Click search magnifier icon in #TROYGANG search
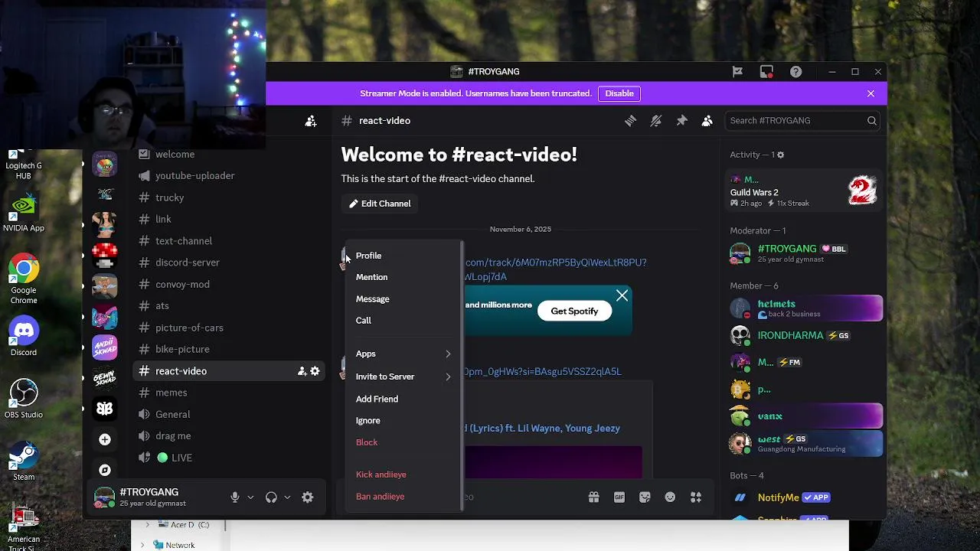The image size is (980, 551). [871, 121]
